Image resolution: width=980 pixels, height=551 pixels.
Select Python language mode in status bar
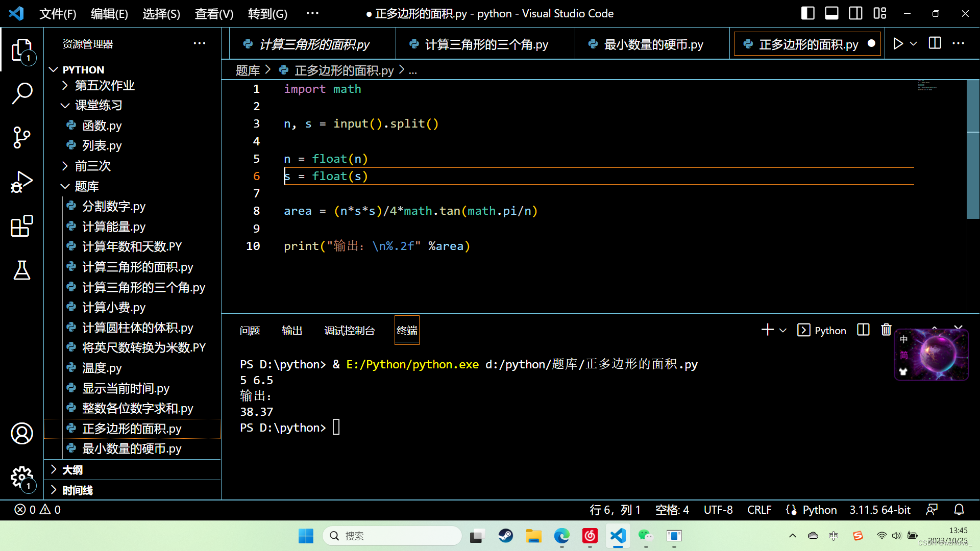pos(819,510)
